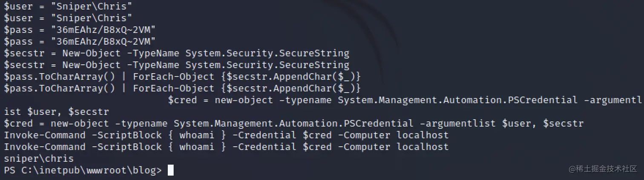Click the wrapped "ist $user, $secstr" line

pyautogui.click(x=56, y=112)
